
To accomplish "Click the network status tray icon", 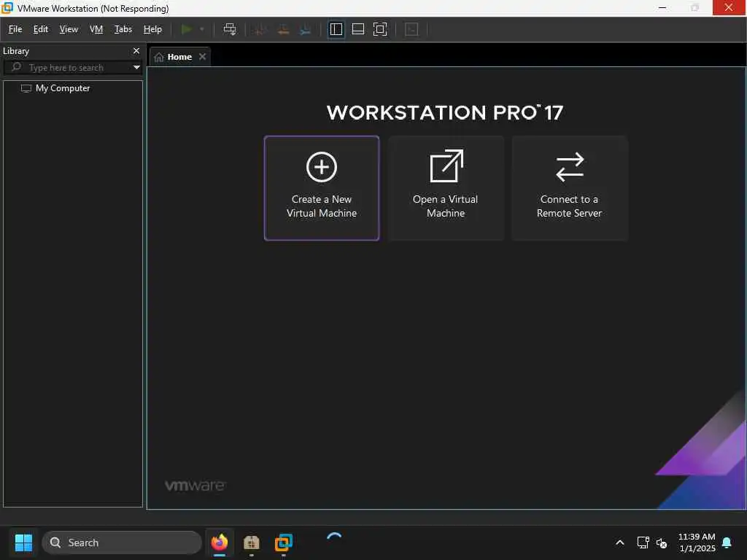I will [643, 542].
